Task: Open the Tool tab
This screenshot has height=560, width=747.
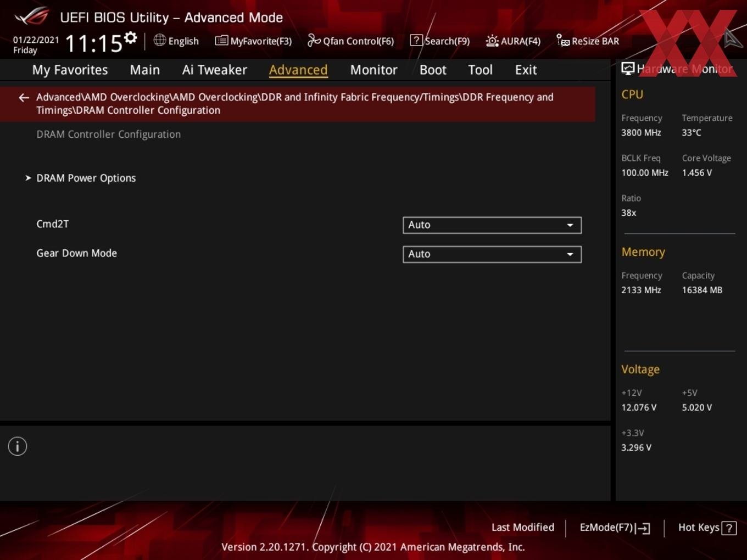Action: point(480,70)
